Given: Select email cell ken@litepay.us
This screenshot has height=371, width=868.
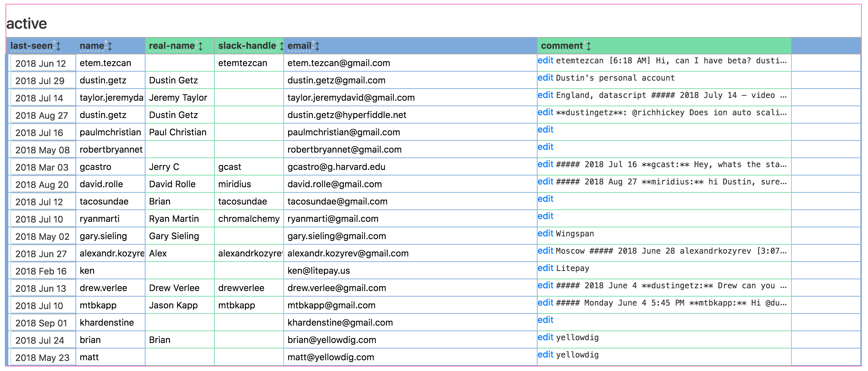Looking at the screenshot, I should click(x=410, y=271).
